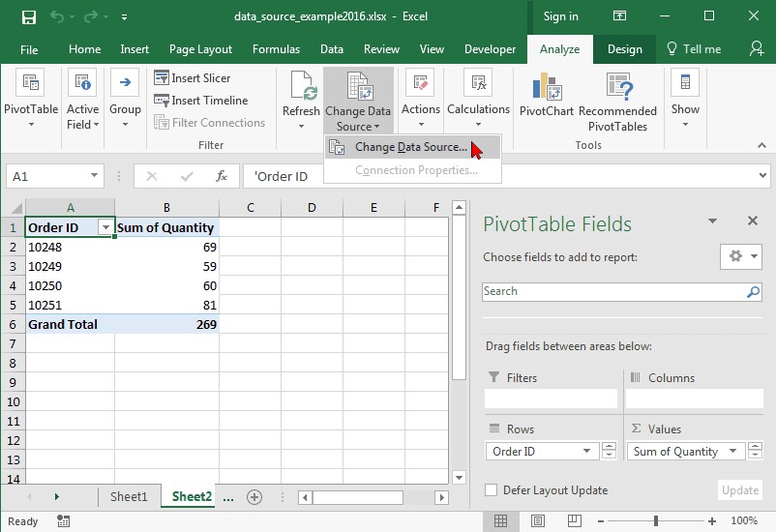Open the Active Field dropdown
Viewport: 776px width, 532px height.
tap(82, 99)
